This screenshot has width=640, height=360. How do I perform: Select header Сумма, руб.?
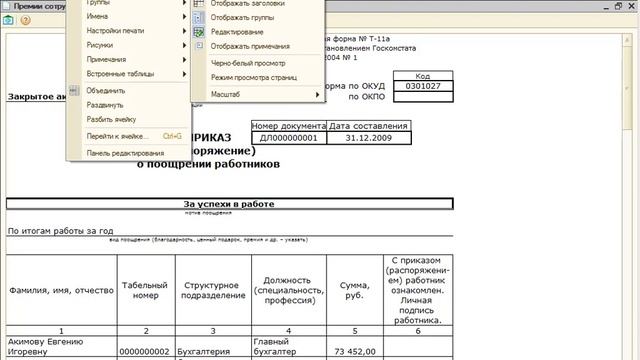[x=355, y=290]
